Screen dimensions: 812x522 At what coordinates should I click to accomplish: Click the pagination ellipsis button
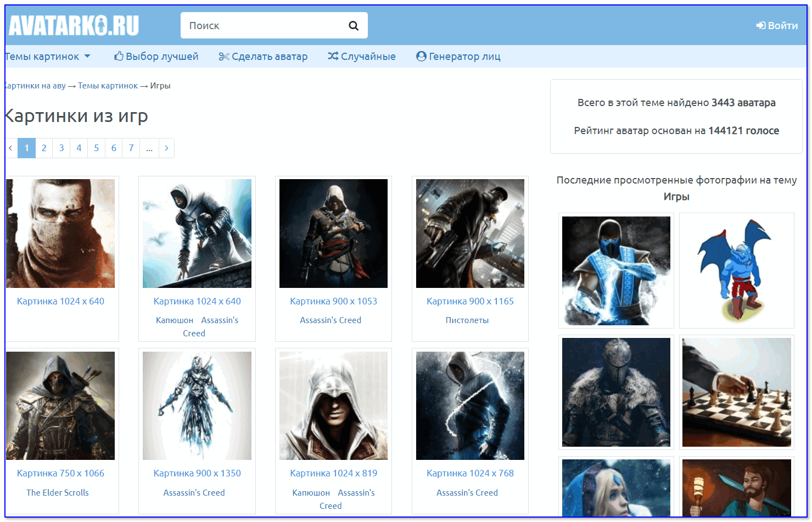[149, 148]
